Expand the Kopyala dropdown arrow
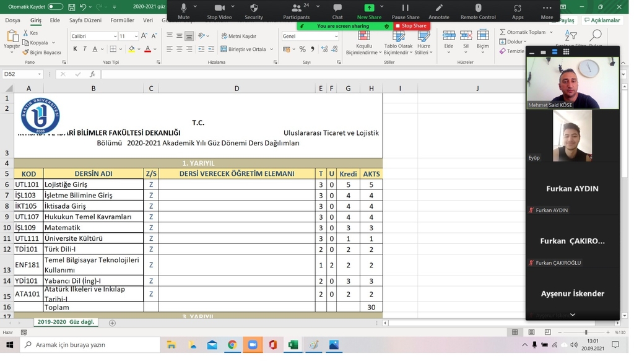The width and height of the screenshot is (634, 364). [53, 43]
